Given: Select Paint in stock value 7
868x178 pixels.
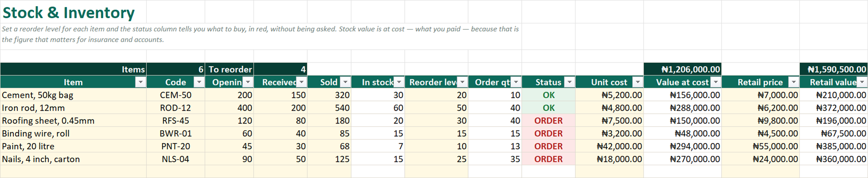Looking at the screenshot, I should pos(378,146).
